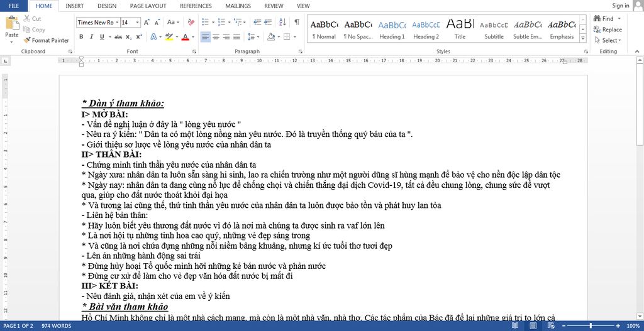Viewport: 644px width, 331px height.
Task: Click the Paste clipboard icon
Action: 12,23
